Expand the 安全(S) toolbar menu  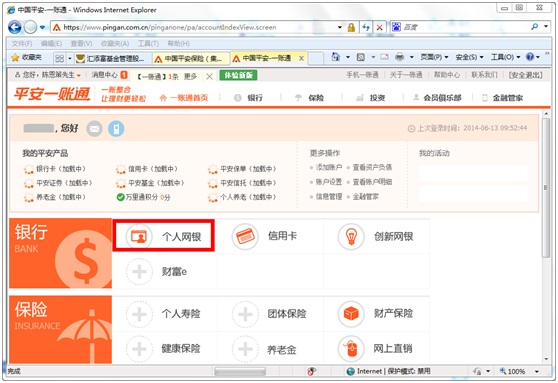tap(469, 57)
